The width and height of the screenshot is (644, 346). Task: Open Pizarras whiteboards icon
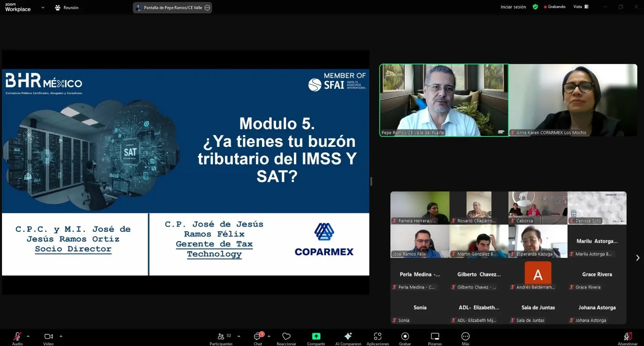[x=435, y=336]
